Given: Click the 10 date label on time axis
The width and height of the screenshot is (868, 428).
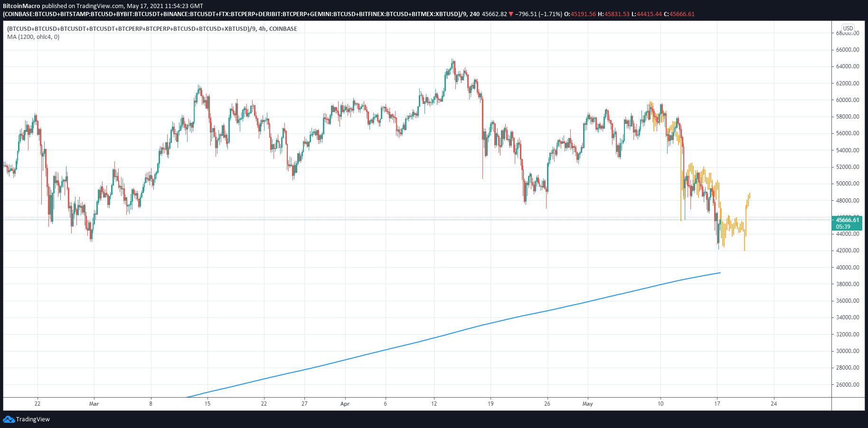Looking at the screenshot, I should coord(660,404).
